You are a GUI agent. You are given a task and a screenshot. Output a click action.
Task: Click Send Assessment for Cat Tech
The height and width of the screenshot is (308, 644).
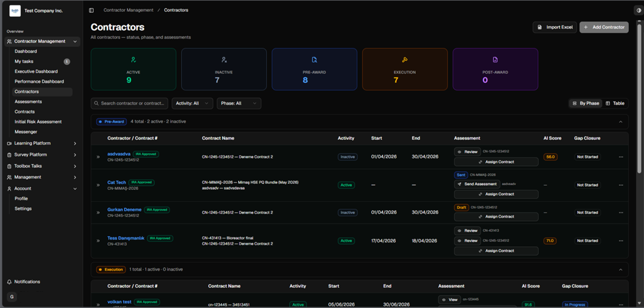tap(477, 184)
